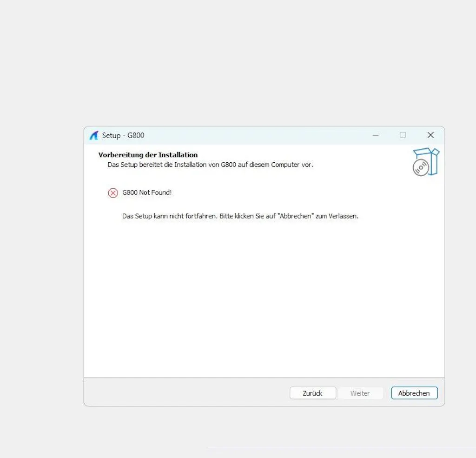Click the grey background above the dialog
Screen dimensions: 476x458
click(x=232, y=60)
